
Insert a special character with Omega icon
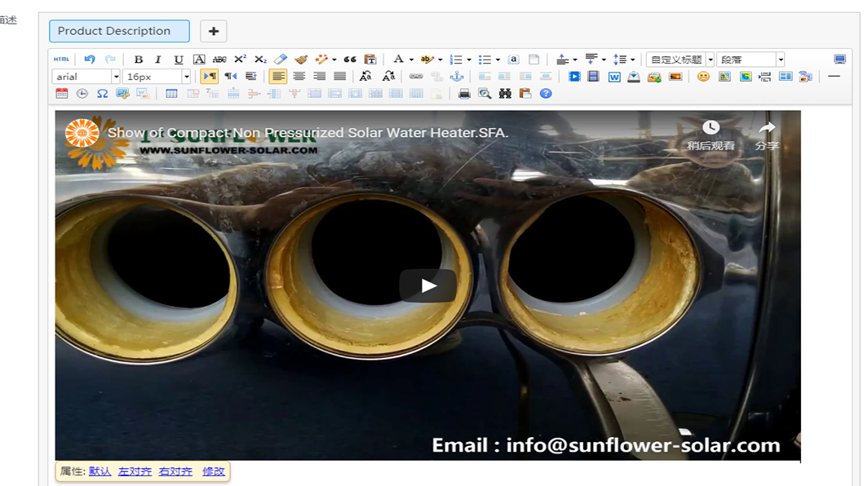[102, 94]
